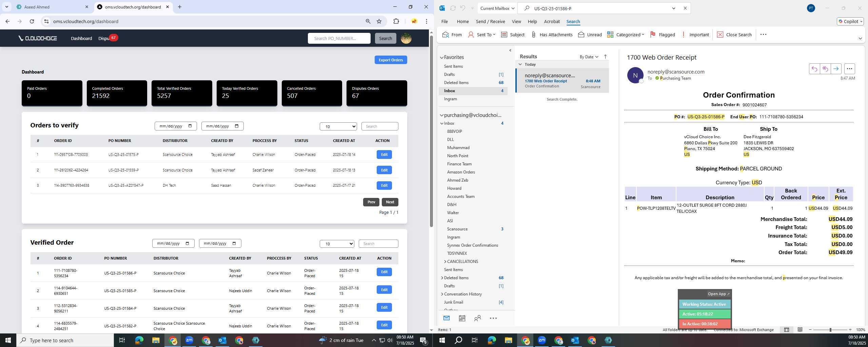Viewport: 868px width, 347px height.
Task: Open first date picker in Orders to verify
Action: click(x=175, y=126)
